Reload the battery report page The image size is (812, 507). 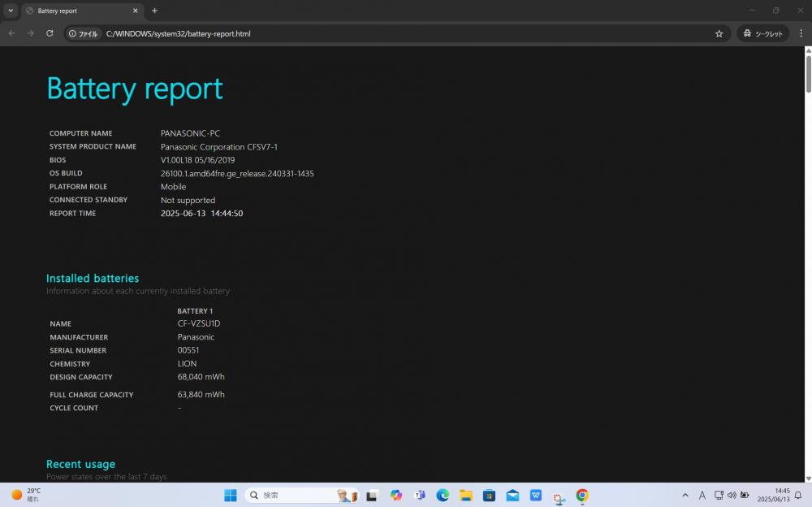[50, 33]
